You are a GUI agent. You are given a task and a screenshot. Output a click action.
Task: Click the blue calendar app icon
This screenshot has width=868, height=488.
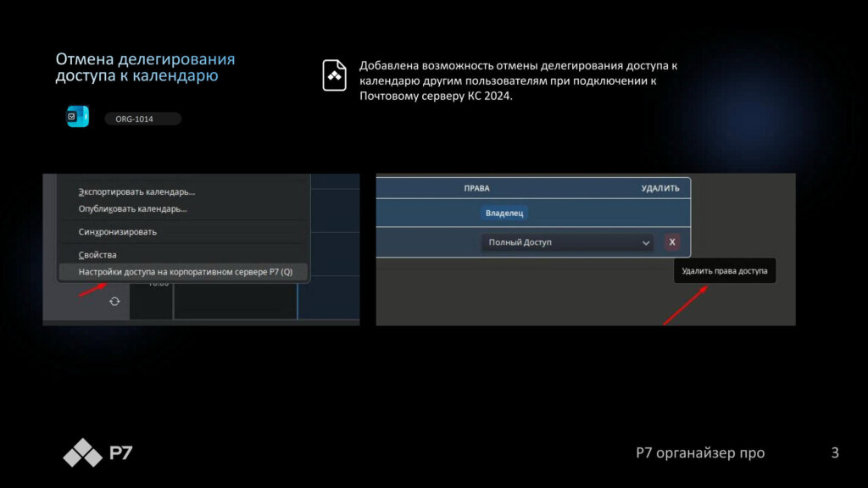(78, 117)
